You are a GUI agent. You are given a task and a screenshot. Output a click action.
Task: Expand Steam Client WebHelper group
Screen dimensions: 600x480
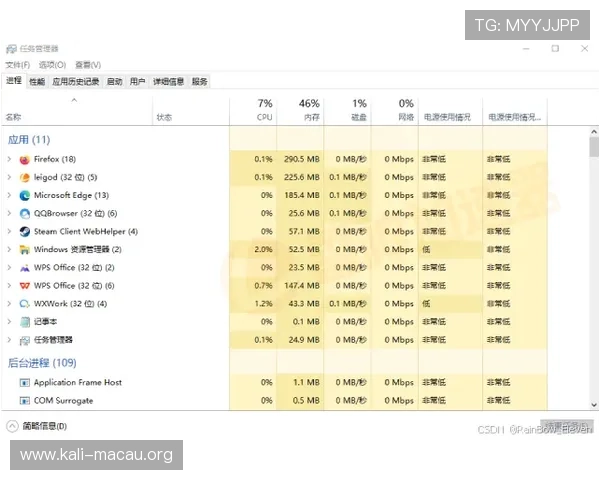pos(9,231)
